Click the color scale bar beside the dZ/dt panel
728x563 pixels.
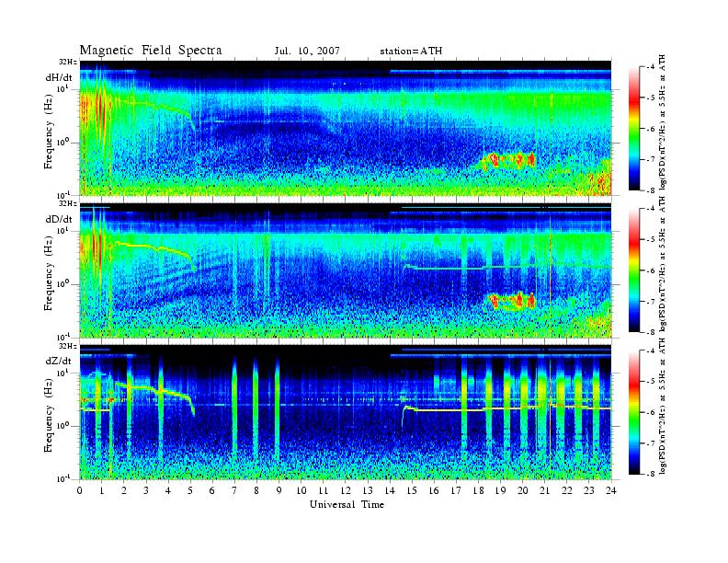634,412
